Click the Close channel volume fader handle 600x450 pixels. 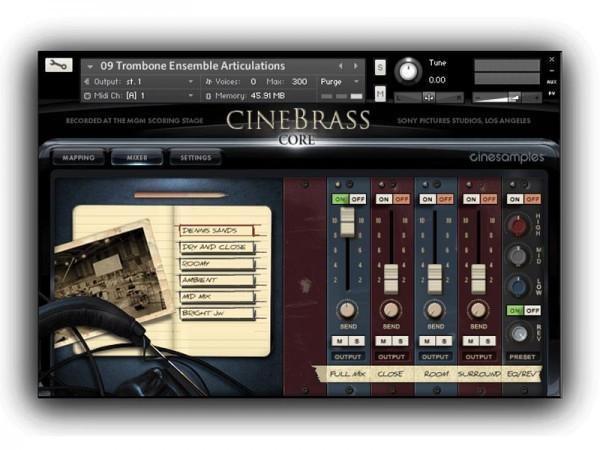391,279
